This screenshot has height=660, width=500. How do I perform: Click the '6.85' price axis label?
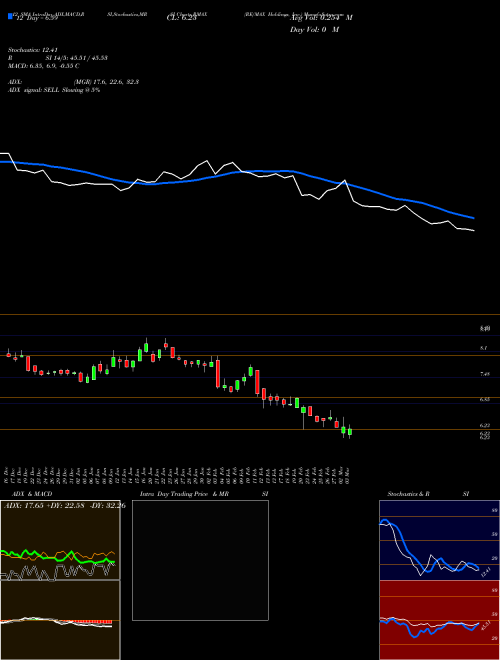click(484, 400)
